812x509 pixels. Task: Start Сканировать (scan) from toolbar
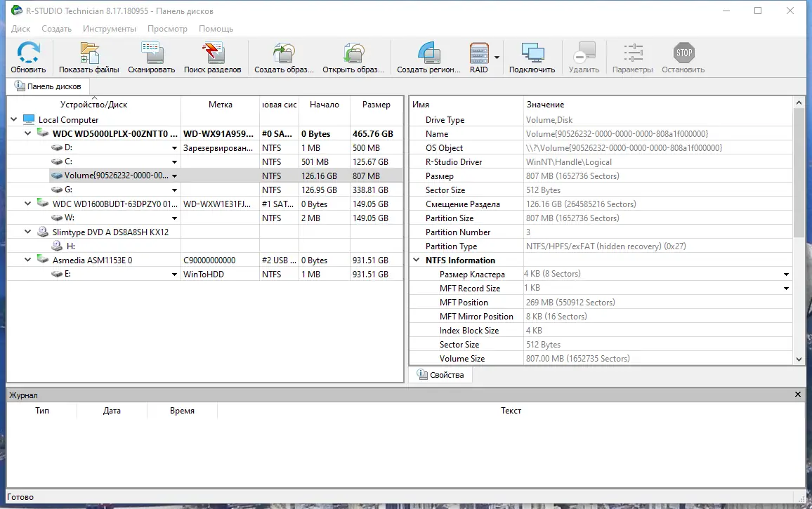coord(151,56)
